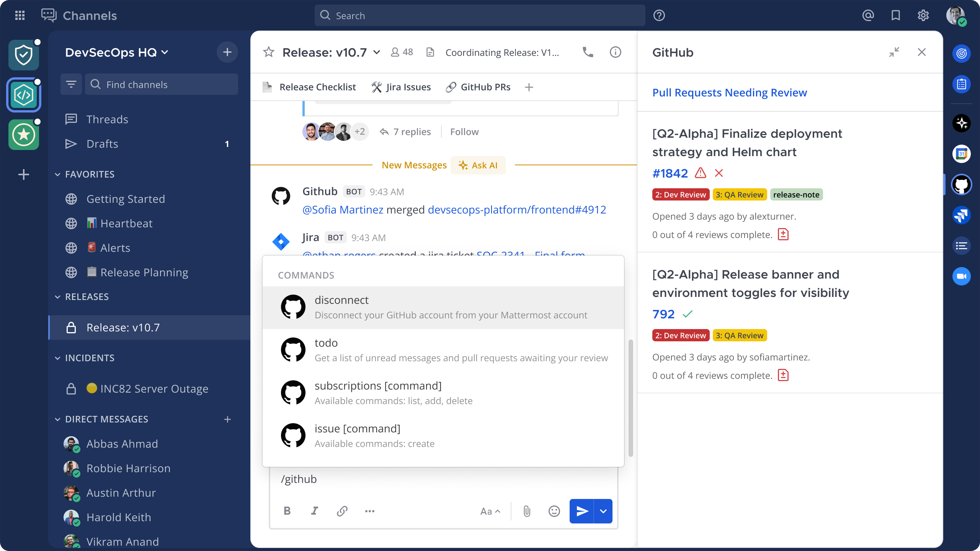Start a call using the phone icon

coord(588,52)
